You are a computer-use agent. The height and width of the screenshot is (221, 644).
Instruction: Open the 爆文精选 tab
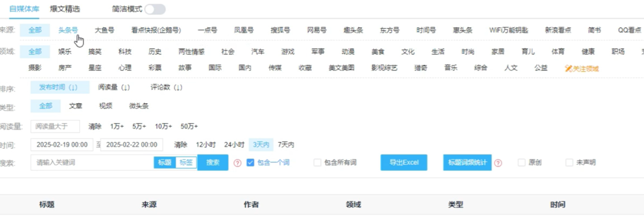click(65, 8)
